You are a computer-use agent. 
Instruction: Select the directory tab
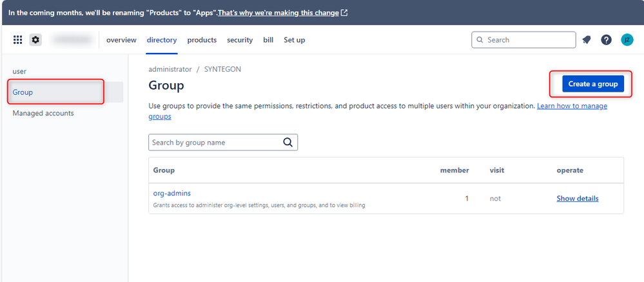point(162,40)
